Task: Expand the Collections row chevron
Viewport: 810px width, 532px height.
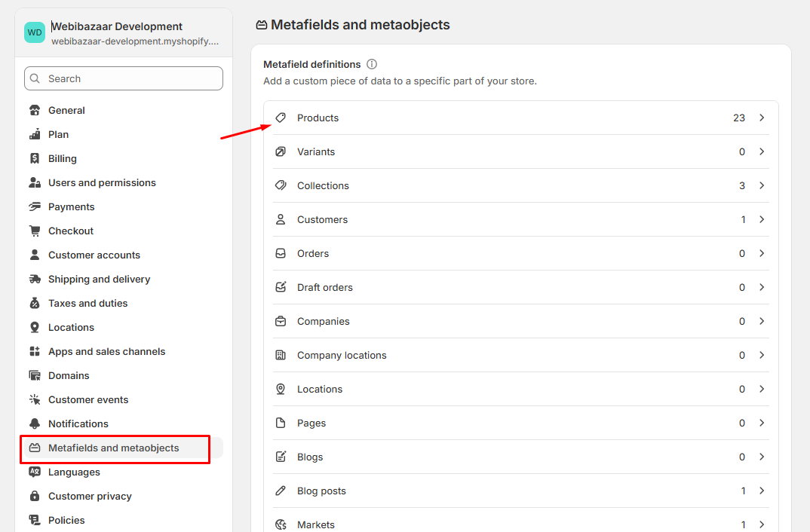Action: (x=762, y=185)
